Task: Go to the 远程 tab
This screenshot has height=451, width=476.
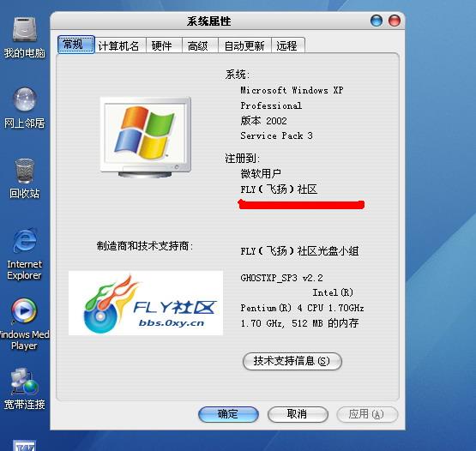Action: [x=286, y=45]
